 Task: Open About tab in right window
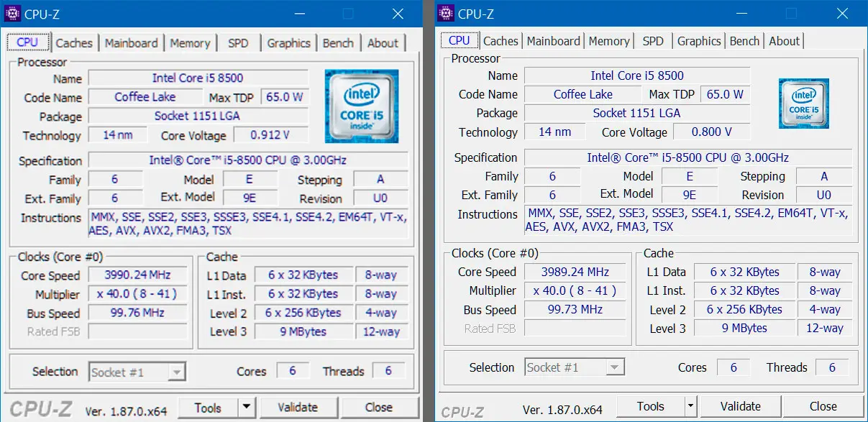click(784, 41)
